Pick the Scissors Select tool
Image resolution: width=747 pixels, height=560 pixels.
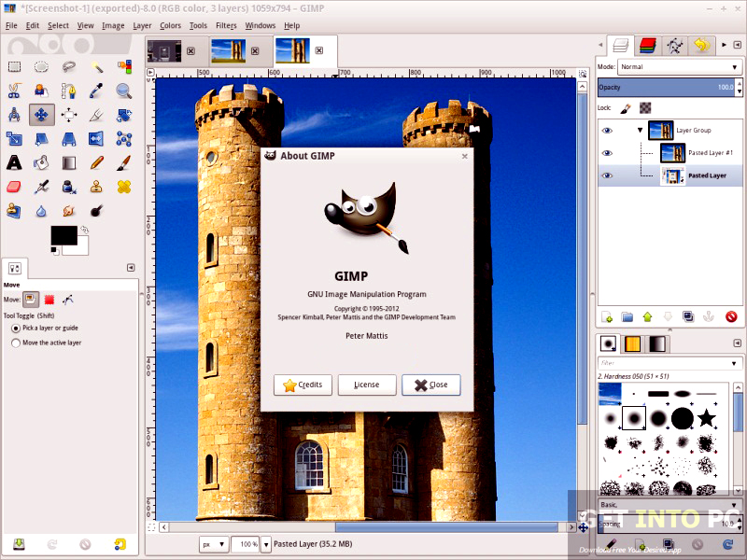(x=14, y=91)
